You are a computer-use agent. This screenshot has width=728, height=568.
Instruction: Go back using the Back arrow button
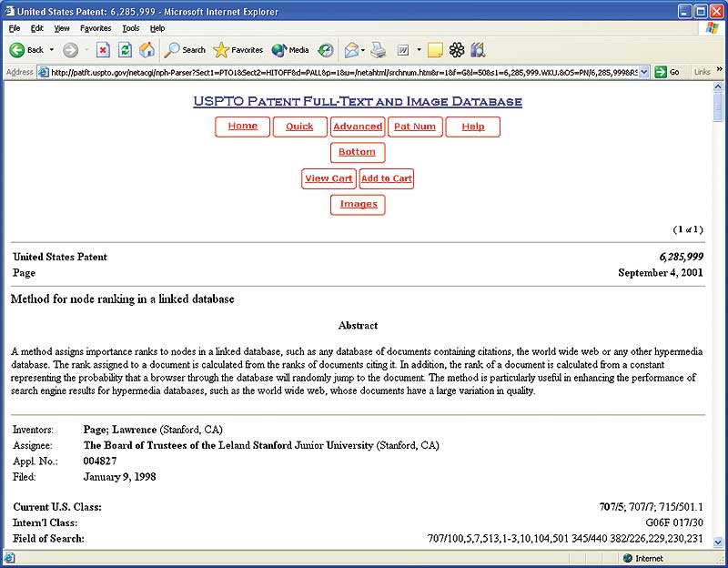(x=26, y=50)
